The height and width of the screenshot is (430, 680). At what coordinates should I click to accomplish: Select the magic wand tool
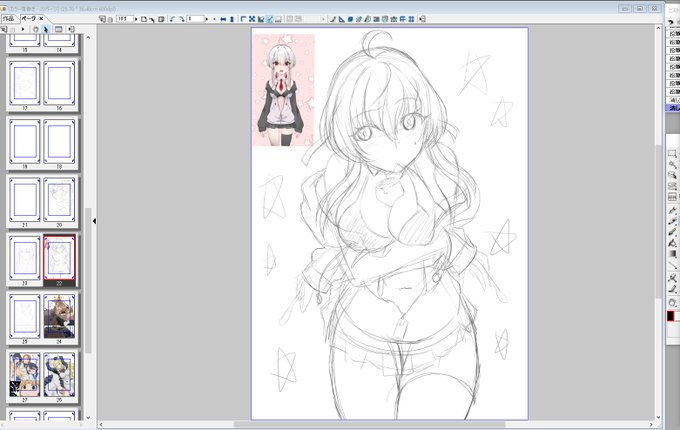tap(672, 165)
